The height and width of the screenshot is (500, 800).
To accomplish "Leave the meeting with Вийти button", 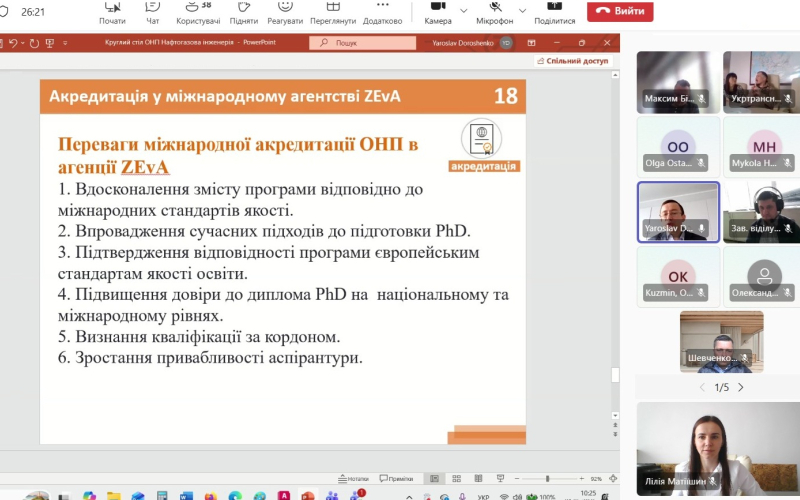I will pos(620,11).
